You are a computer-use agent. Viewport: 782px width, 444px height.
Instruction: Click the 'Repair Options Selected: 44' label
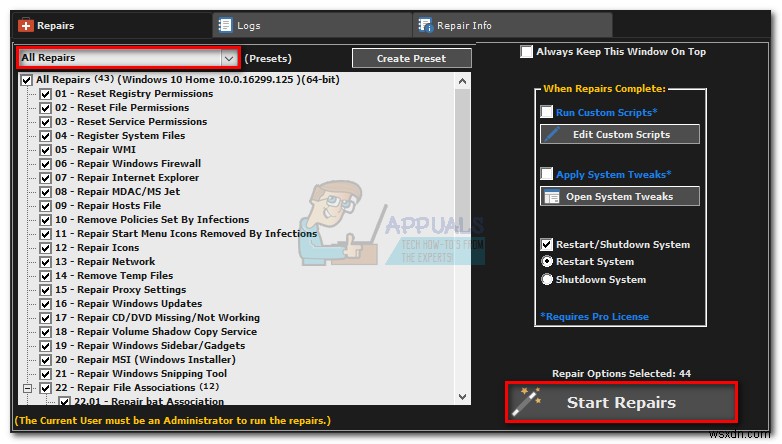[621, 373]
